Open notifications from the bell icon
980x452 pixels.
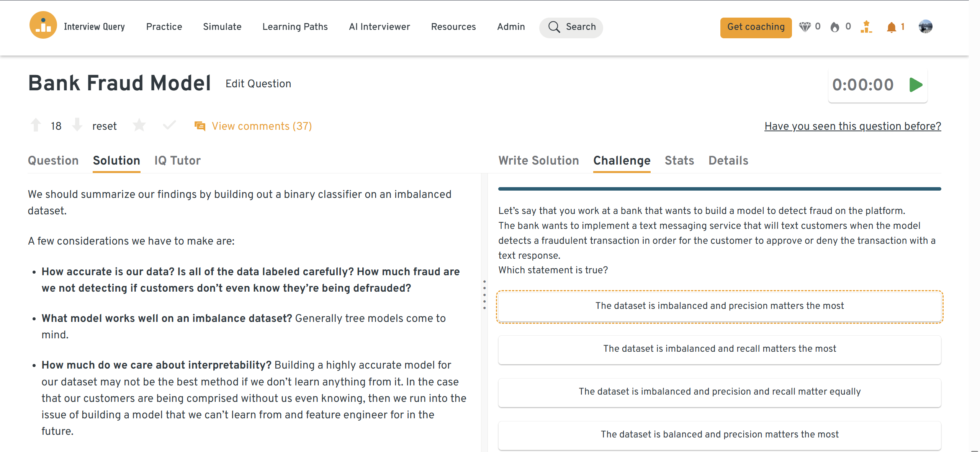tap(891, 27)
